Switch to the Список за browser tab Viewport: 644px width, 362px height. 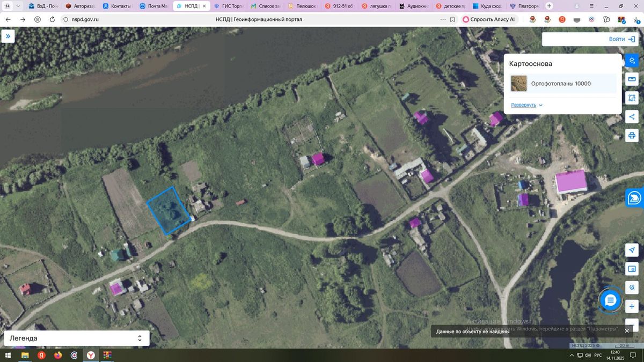266,6
